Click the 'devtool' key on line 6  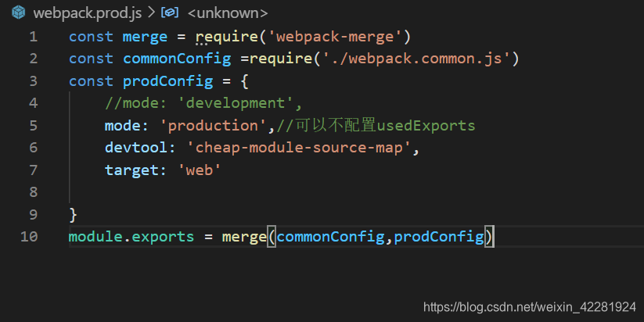coord(136,148)
